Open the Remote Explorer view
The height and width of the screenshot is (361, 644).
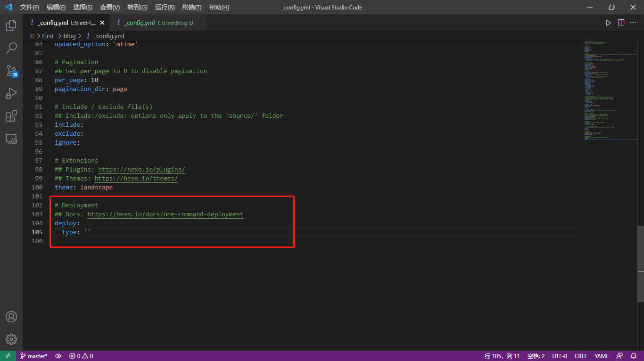click(11, 139)
